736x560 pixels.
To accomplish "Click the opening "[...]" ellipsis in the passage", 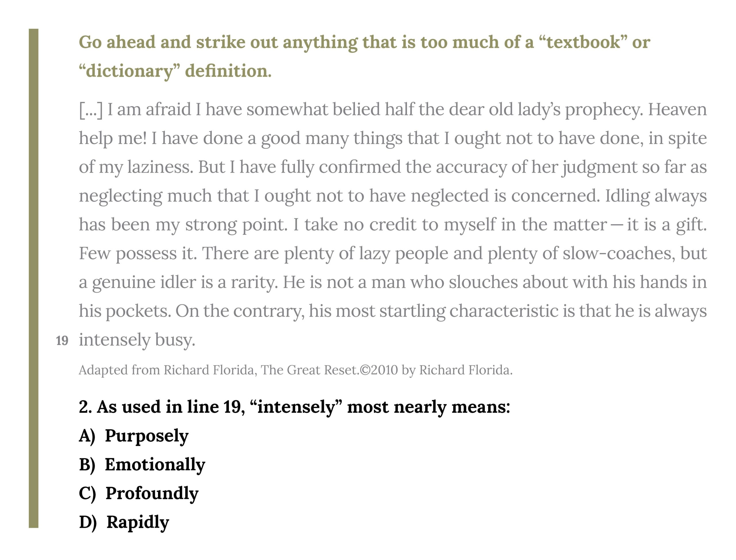I will (91, 110).
